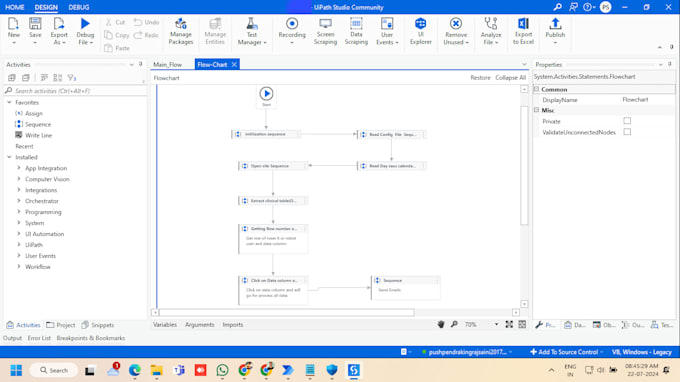Open the Arguments panel
680x382 pixels.
(199, 324)
